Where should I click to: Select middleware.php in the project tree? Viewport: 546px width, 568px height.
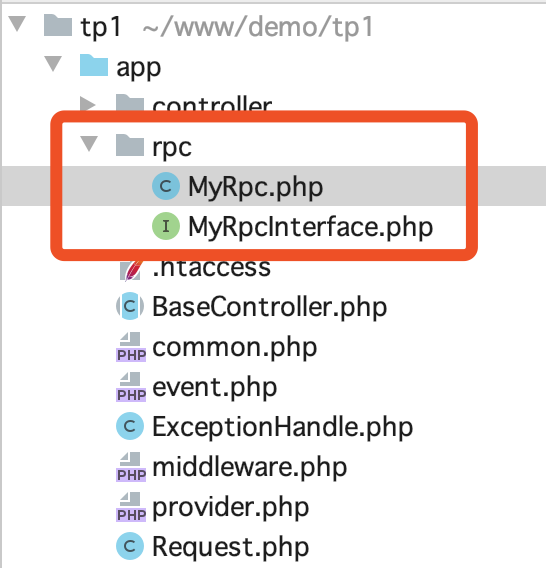coord(250,467)
